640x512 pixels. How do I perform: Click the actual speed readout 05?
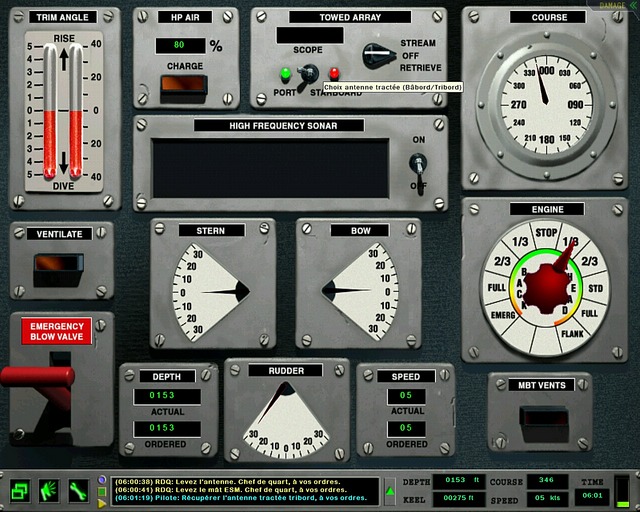coord(406,396)
